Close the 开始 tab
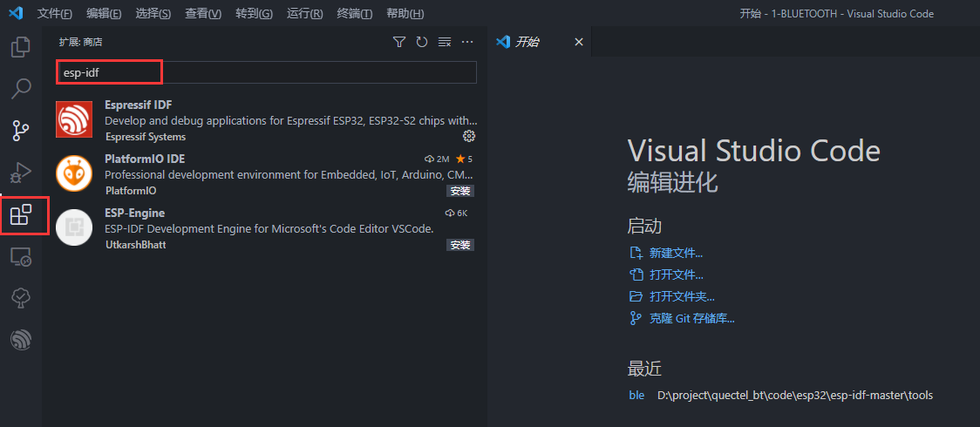 point(579,42)
